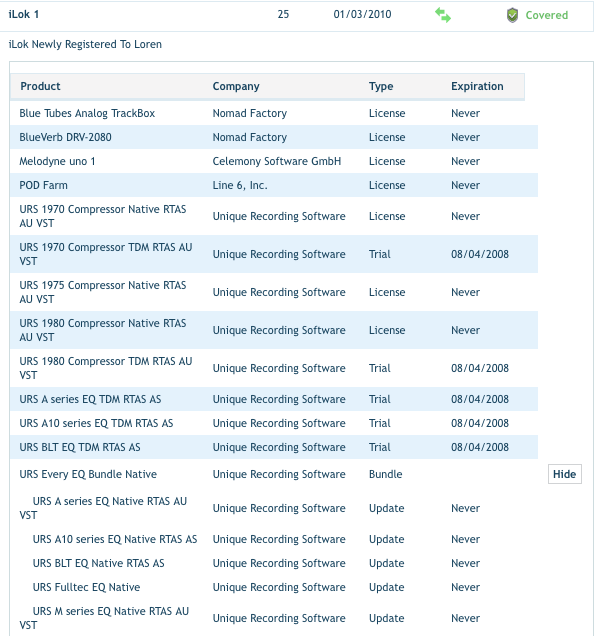Click the 01/03/2010 date value
Image resolution: width=595 pixels, height=636 pixels.
(x=362, y=14)
